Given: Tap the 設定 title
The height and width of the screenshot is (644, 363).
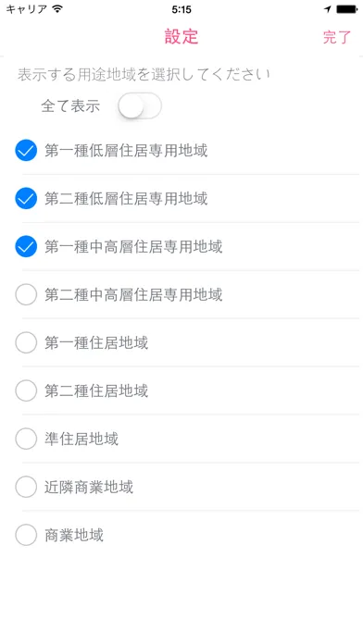Looking at the screenshot, I should [181, 36].
